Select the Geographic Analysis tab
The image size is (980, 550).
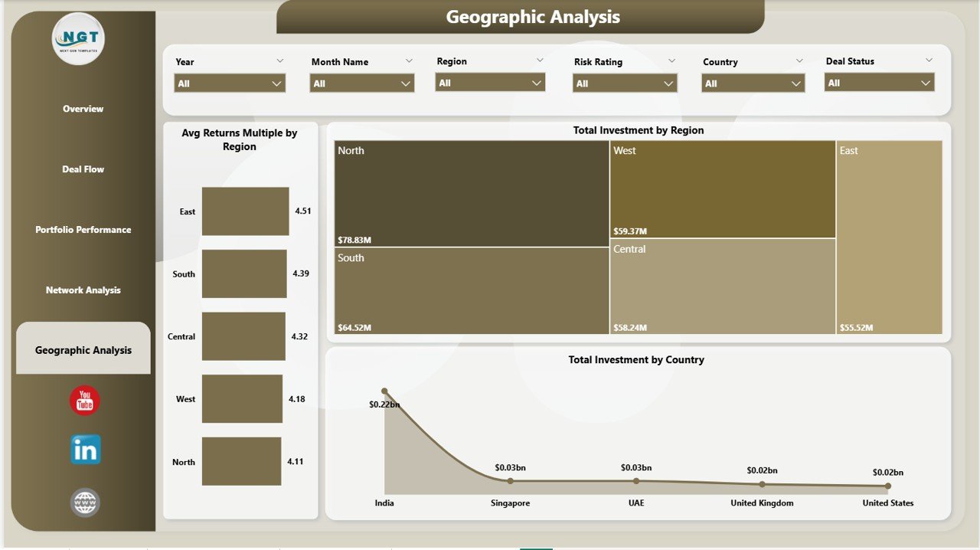[x=83, y=349]
